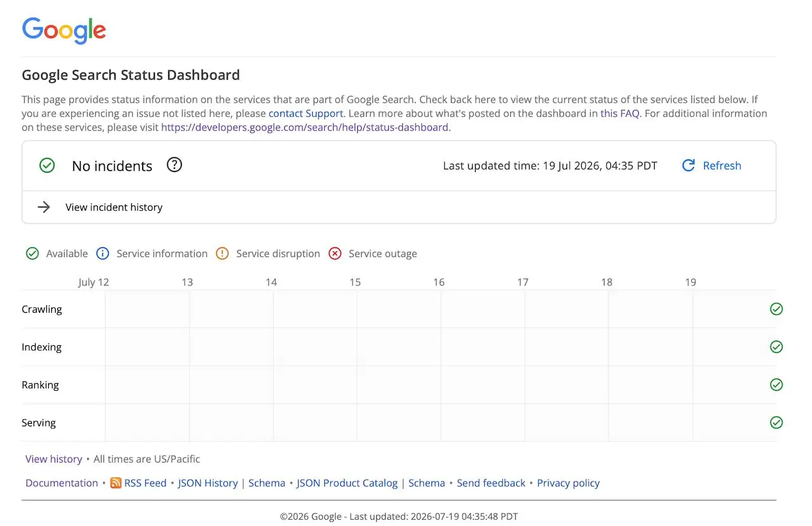The height and width of the screenshot is (526, 812).
Task: Click the orange RSS feed icon
Action: click(115, 483)
